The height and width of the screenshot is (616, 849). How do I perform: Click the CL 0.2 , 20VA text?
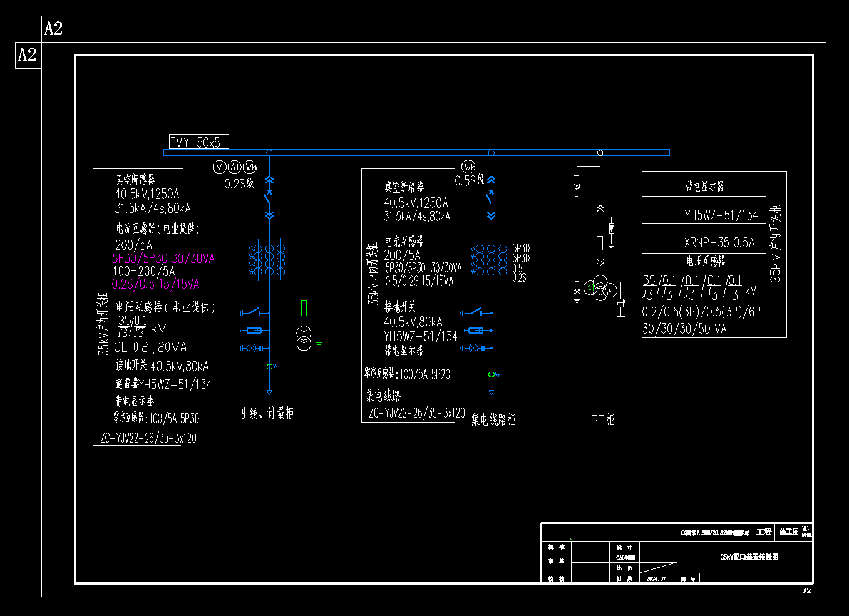(x=150, y=347)
